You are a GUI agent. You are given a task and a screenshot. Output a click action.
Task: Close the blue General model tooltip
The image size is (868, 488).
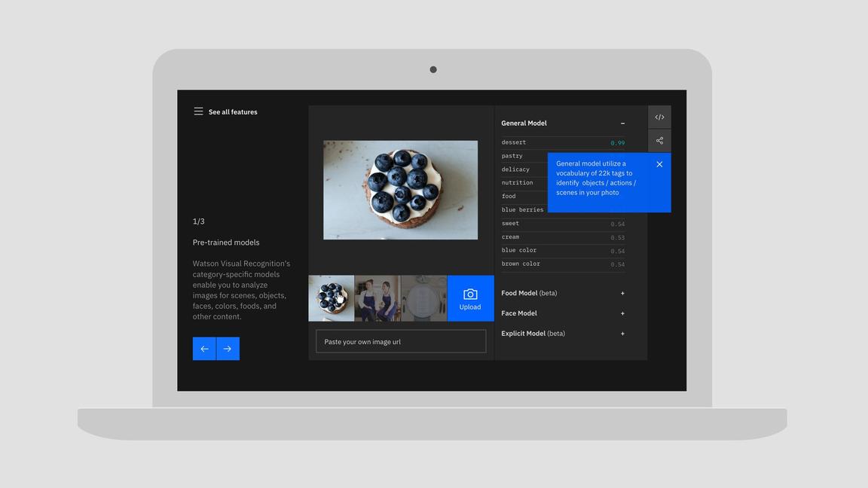click(659, 164)
